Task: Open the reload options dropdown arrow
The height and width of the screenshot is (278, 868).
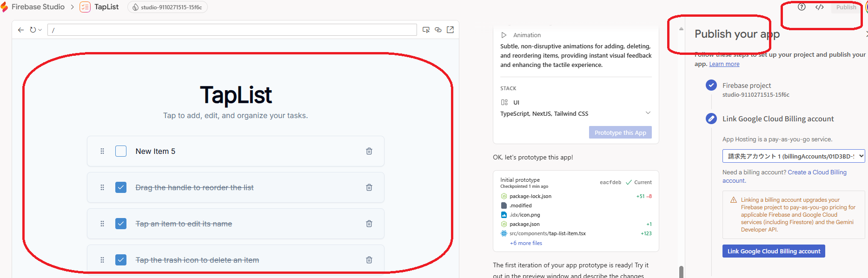Action: click(x=40, y=30)
